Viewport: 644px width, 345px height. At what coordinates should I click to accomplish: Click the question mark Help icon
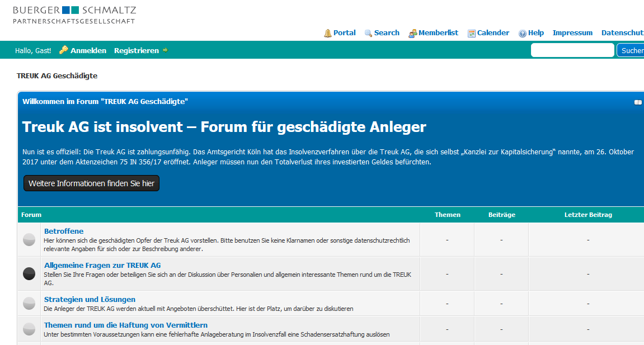point(523,34)
